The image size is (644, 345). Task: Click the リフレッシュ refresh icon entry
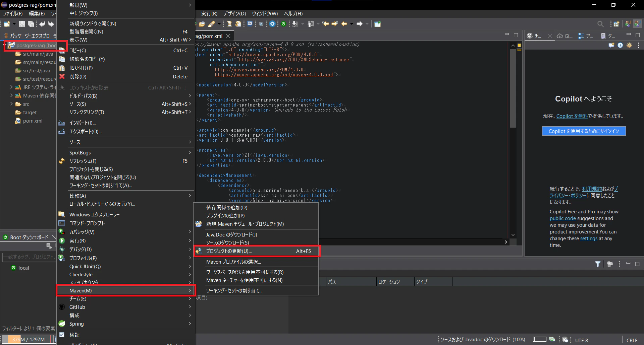tap(125, 161)
